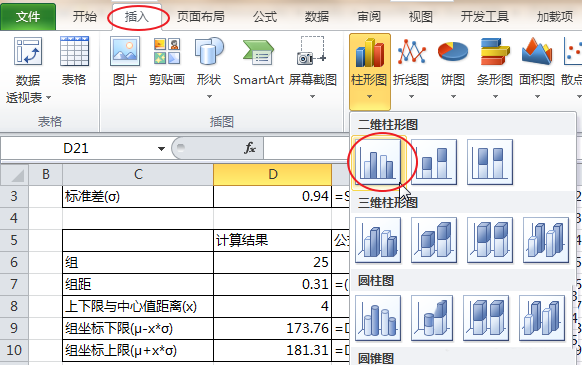Image resolution: width=582 pixels, height=365 pixels.
Task: Expand the 数据透视表 dropdown arrow
Action: (48, 98)
